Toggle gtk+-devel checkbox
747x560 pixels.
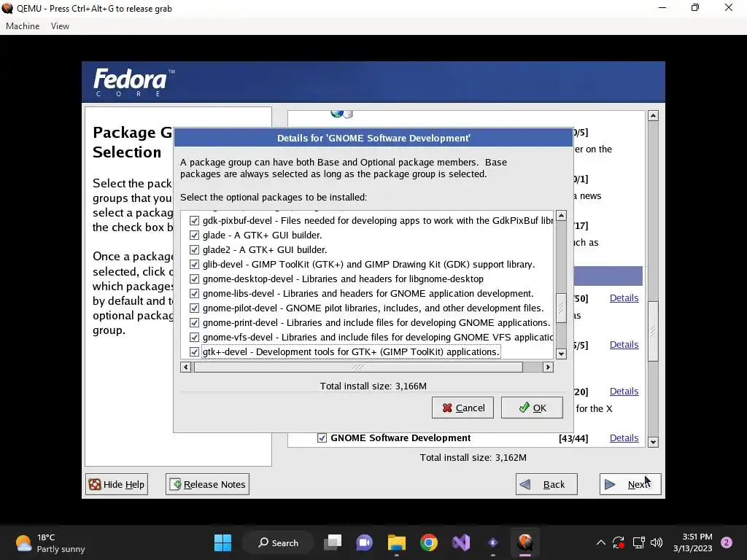(194, 352)
